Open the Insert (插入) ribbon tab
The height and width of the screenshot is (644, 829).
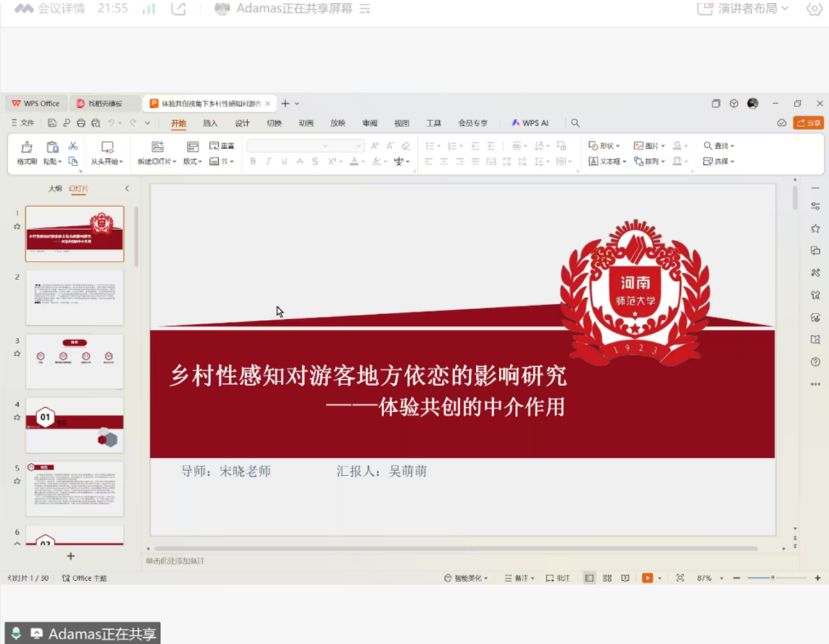pyautogui.click(x=210, y=123)
